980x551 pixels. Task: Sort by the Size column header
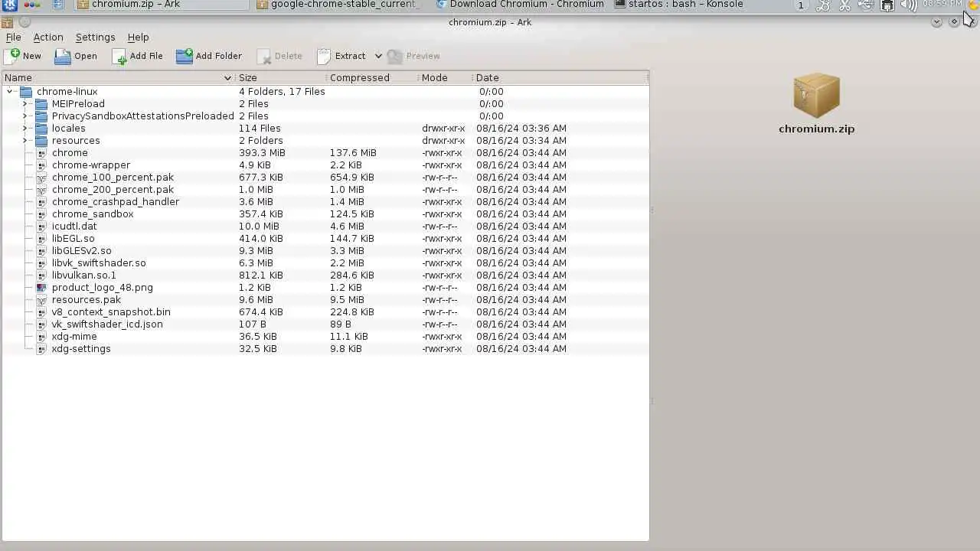[280, 78]
